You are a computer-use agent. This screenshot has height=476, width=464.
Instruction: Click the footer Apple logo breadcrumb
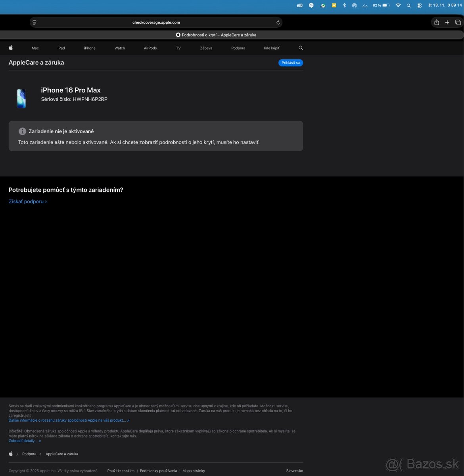coord(11,454)
